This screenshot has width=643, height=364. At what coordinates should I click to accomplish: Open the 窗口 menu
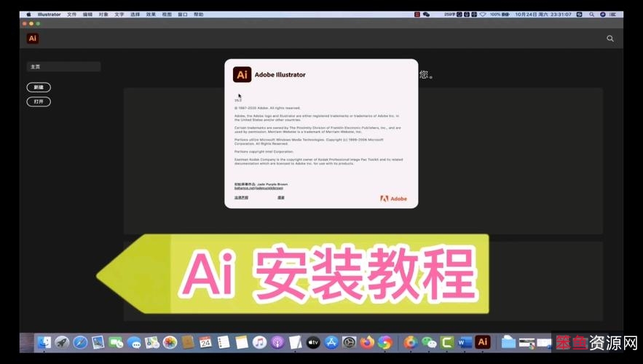(183, 15)
